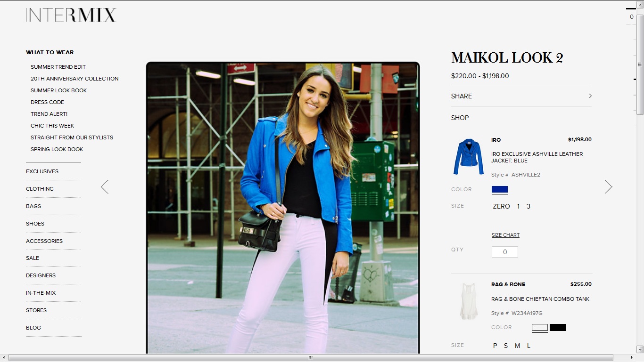Image resolution: width=644 pixels, height=363 pixels.
Task: Open Straight From Our Stylists
Action: [72, 137]
